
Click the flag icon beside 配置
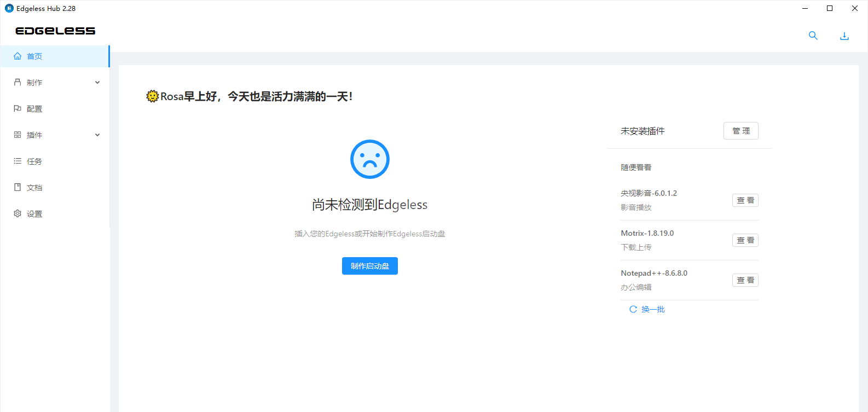coord(18,108)
